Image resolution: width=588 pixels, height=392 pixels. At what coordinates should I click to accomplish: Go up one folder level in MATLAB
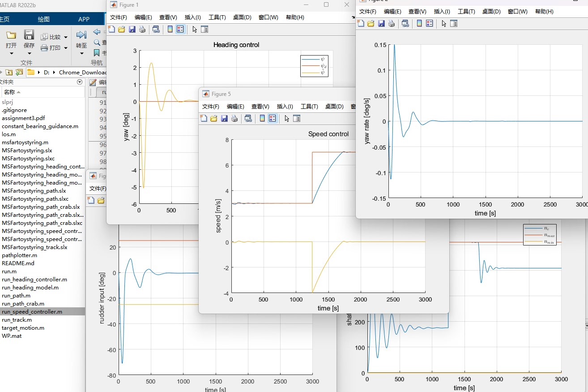[9, 72]
